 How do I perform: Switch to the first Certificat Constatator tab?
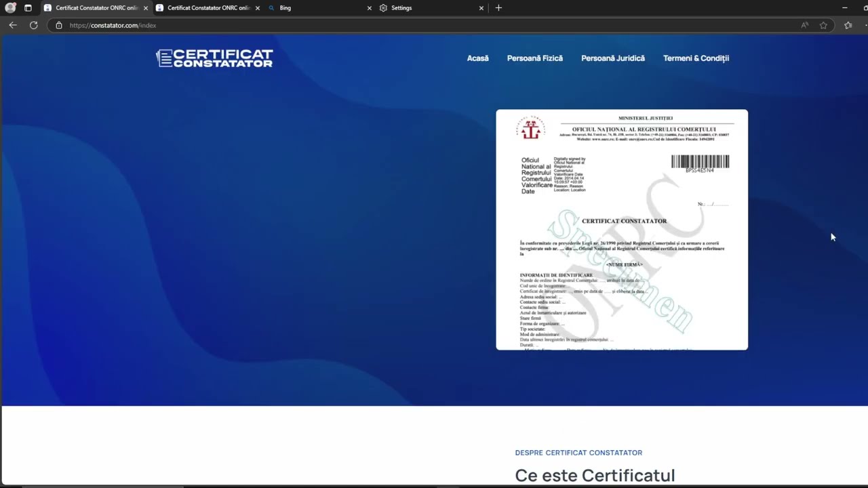(x=96, y=8)
